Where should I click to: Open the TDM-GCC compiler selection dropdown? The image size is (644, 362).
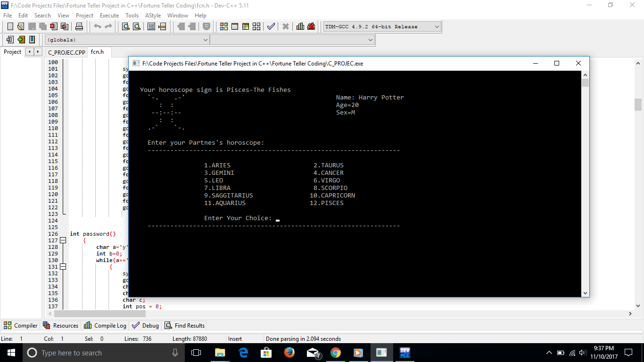[436, 26]
